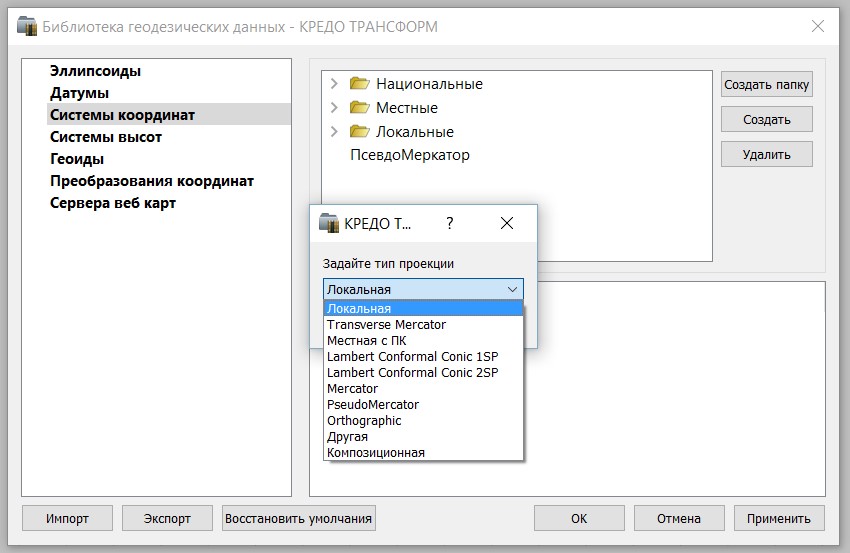Screen dimensions: 850x553
Task: Click the small dialog's title bar app icon
Action: pyautogui.click(x=329, y=223)
